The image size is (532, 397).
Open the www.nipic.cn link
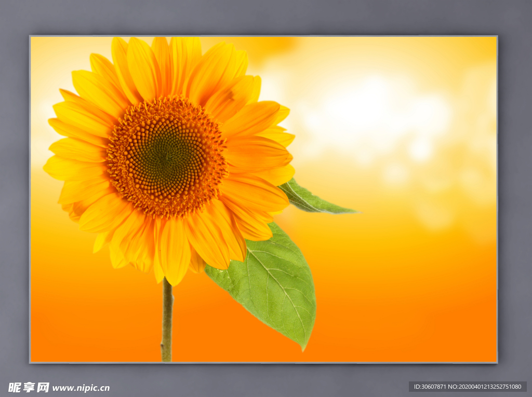(81, 388)
